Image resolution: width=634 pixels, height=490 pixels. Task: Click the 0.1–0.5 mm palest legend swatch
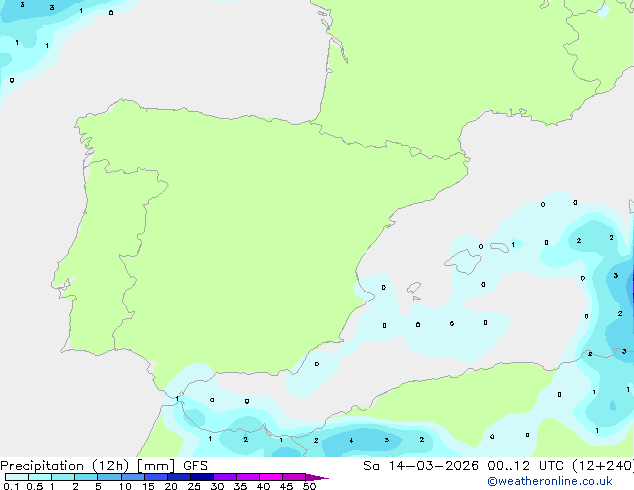pos(17,477)
